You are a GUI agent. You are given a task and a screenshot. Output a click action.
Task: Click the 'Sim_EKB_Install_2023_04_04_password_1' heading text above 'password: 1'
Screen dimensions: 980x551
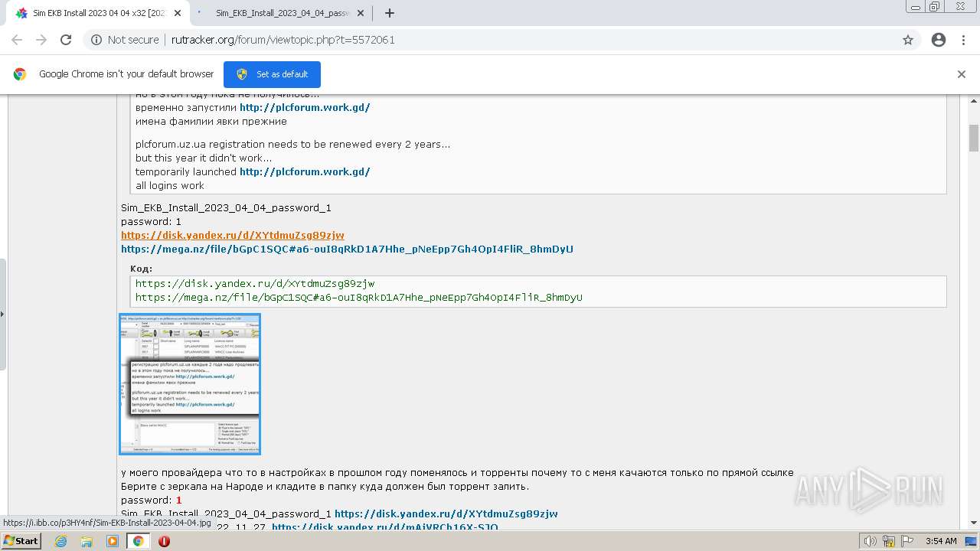226,208
